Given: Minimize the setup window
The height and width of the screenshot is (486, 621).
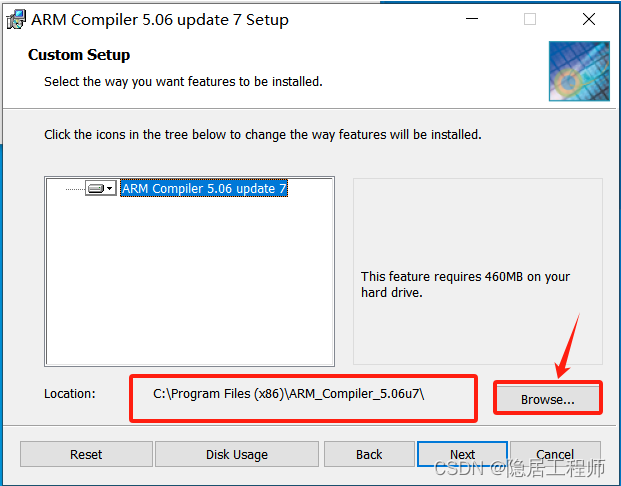Looking at the screenshot, I should (x=472, y=19).
